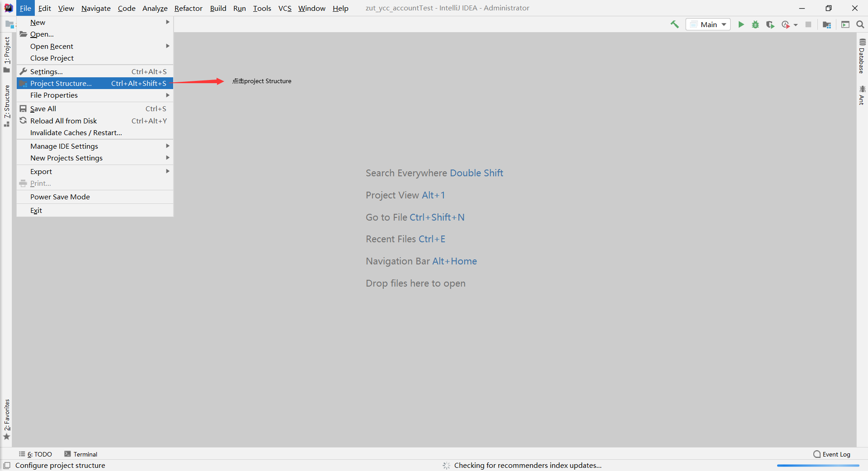
Task: Open the Tools menu
Action: [262, 8]
